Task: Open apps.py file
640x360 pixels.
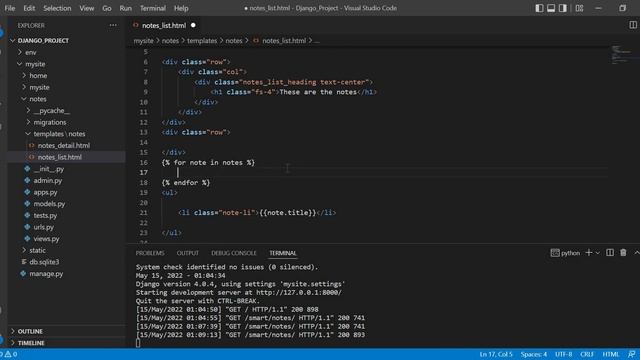Action: (45, 192)
